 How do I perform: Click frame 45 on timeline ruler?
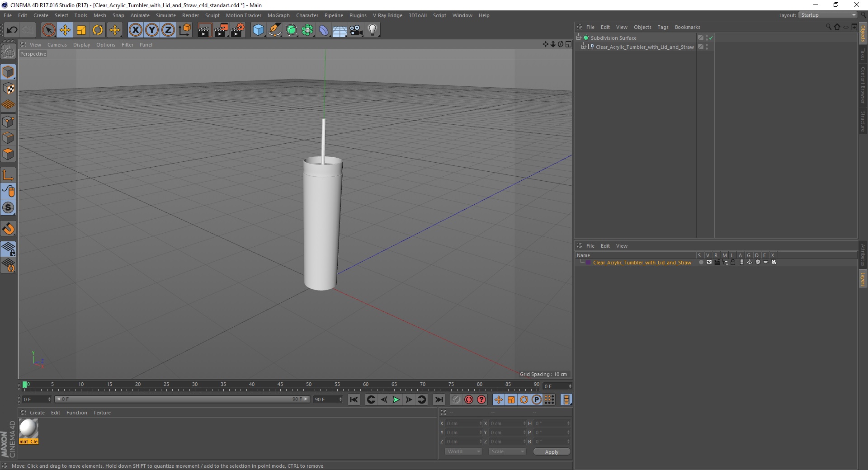(x=280, y=385)
